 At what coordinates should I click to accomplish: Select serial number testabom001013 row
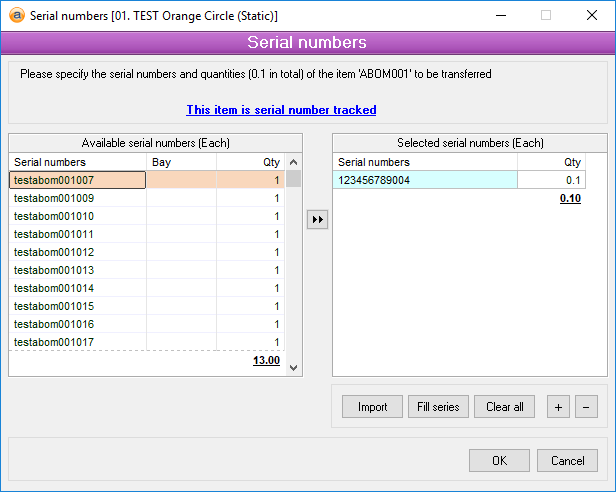[x=78, y=270]
